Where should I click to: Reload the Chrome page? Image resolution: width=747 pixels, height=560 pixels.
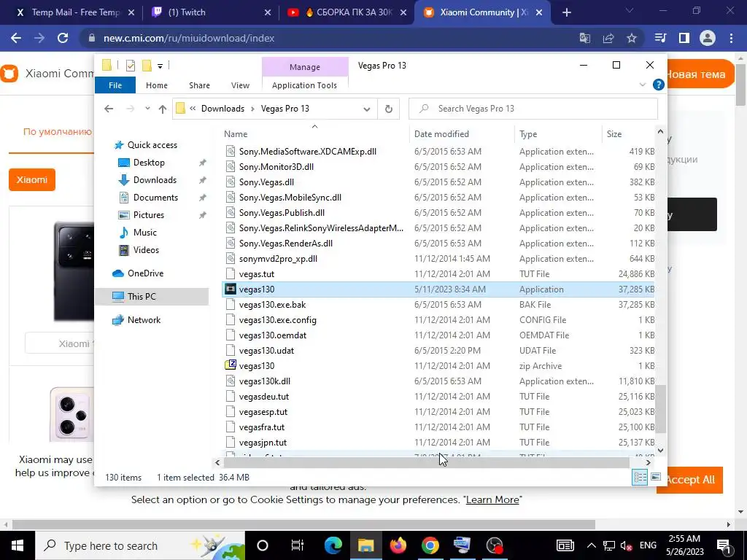63,38
